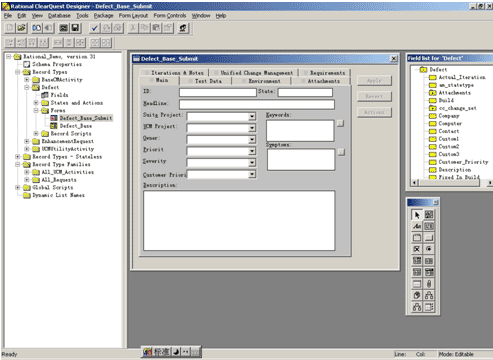Open the Form Layout menu
The image size is (493, 360).
[133, 16]
